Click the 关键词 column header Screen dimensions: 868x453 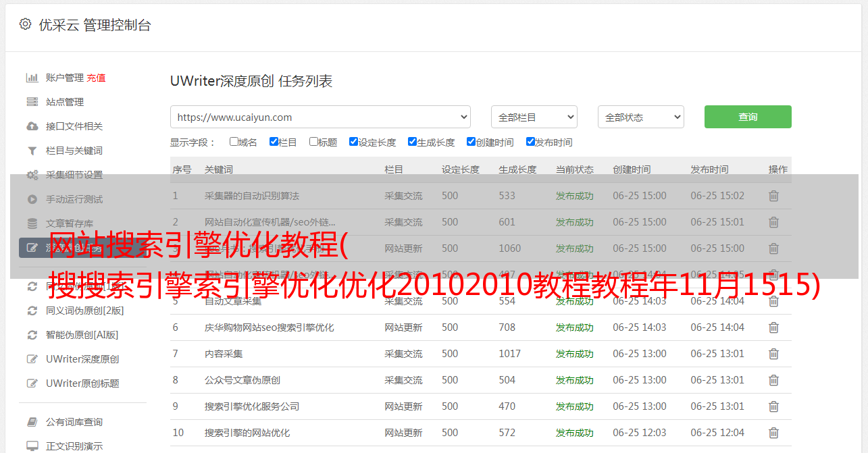(x=219, y=169)
